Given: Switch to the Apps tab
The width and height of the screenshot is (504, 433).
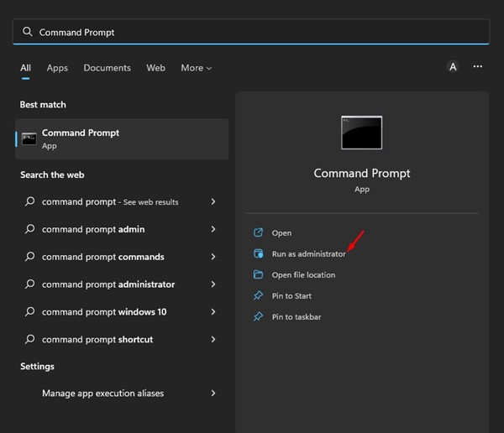Looking at the screenshot, I should pos(57,68).
